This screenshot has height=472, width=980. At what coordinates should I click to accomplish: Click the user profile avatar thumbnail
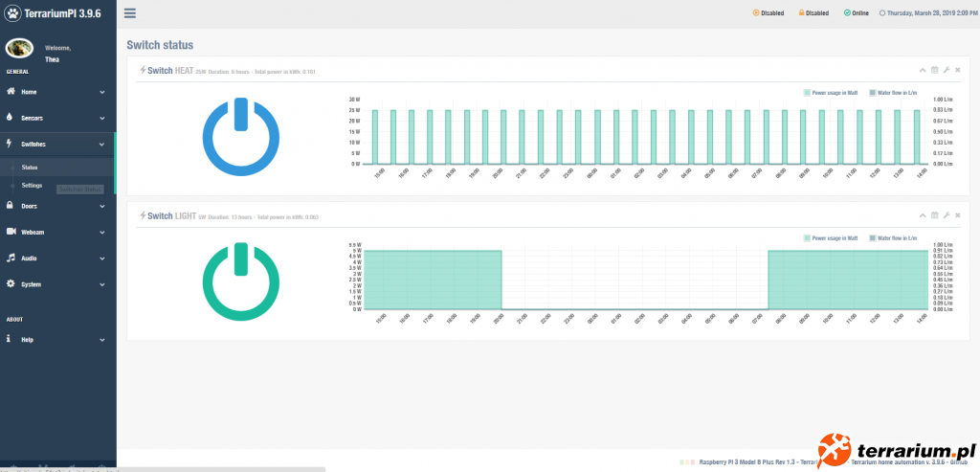click(x=20, y=49)
